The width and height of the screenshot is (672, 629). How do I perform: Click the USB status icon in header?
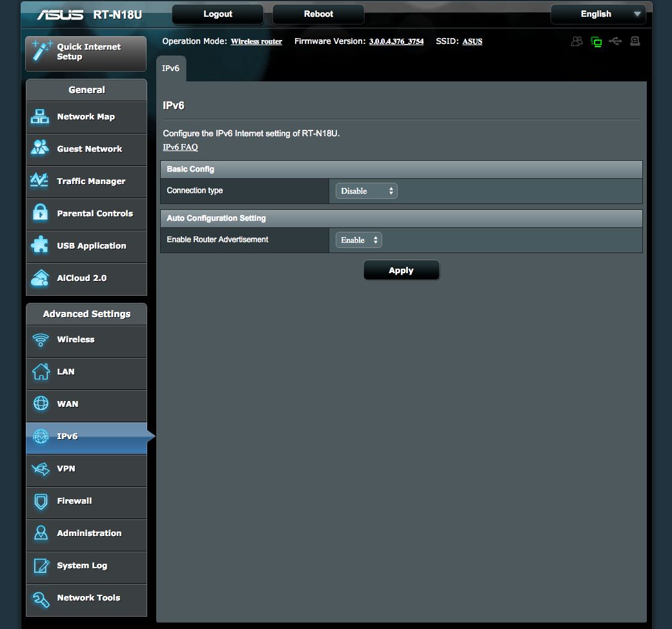615,41
